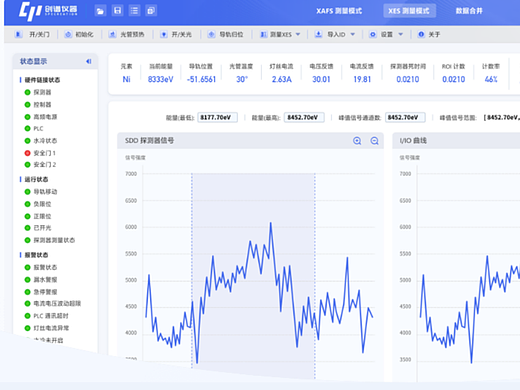The height and width of the screenshot is (390, 520).
Task: Collapse the 状态显示 side panel
Action: (x=89, y=61)
